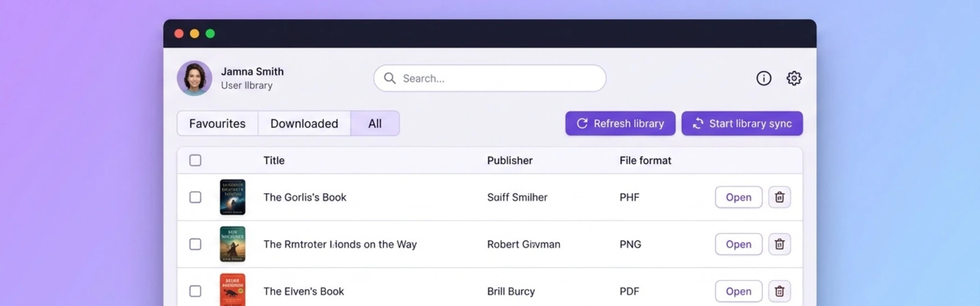Delete The Rmtroter book with trash icon
The image size is (980, 306).
click(x=779, y=244)
